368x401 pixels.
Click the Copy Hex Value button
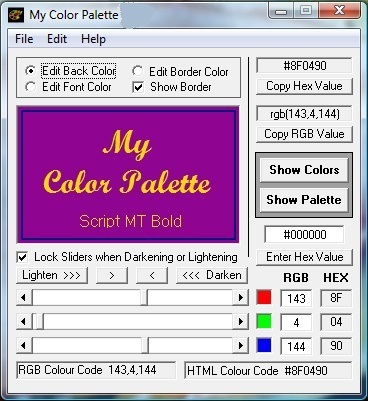(304, 86)
